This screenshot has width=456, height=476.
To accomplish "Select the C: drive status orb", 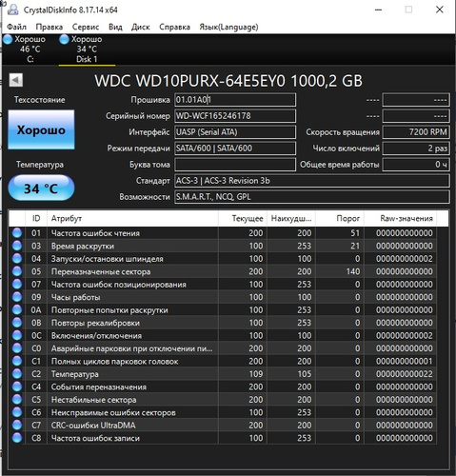I will [8, 39].
